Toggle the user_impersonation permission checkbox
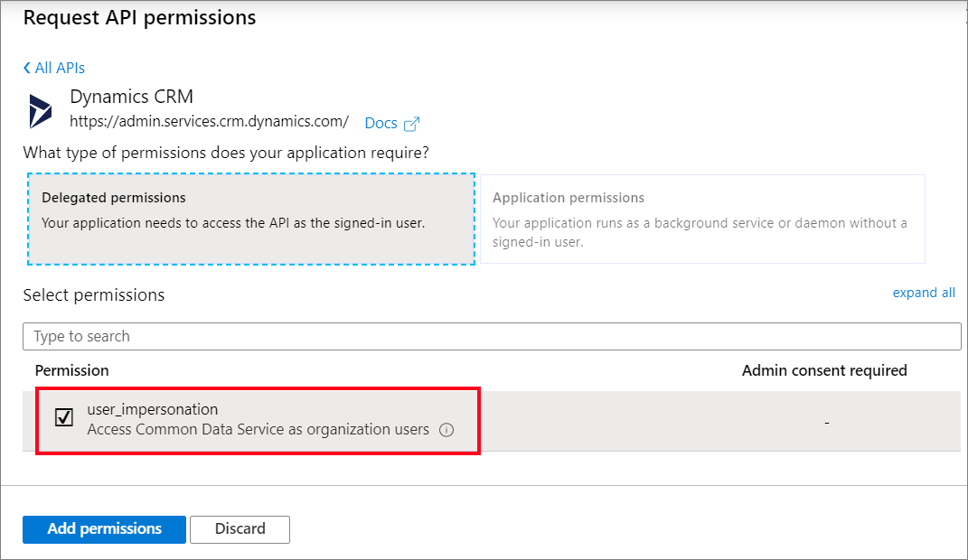The image size is (968, 560). click(63, 418)
